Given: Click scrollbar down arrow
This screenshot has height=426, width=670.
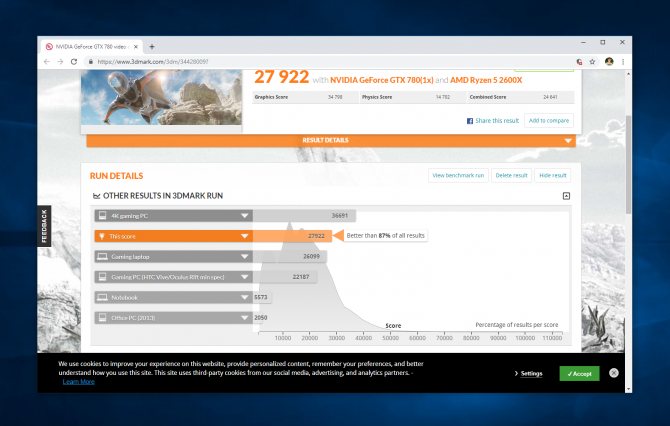Looking at the screenshot, I should pos(628,389).
